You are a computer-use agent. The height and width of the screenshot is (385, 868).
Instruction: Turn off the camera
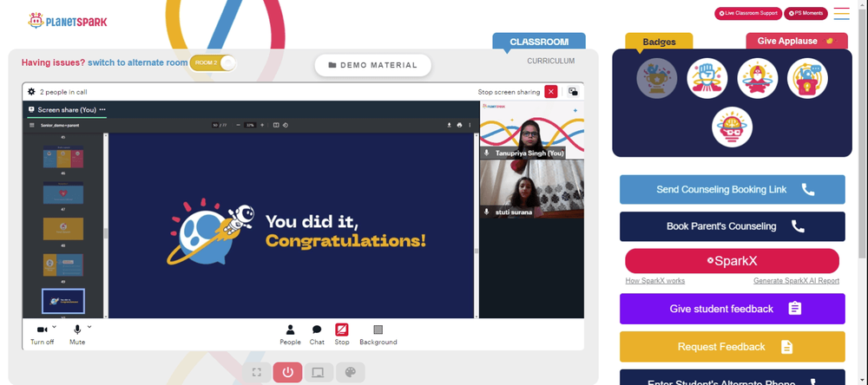[x=42, y=334]
